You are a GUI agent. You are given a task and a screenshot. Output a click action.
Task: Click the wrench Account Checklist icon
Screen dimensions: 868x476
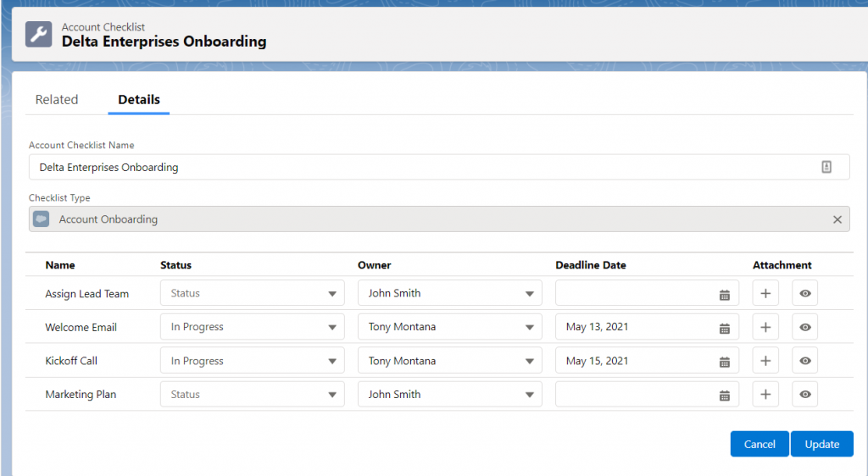[39, 34]
